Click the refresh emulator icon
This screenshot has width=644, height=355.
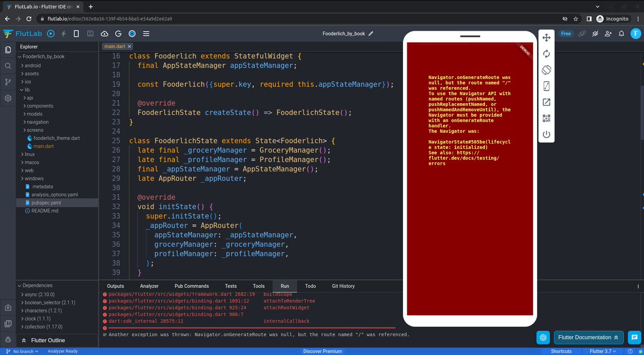click(546, 54)
